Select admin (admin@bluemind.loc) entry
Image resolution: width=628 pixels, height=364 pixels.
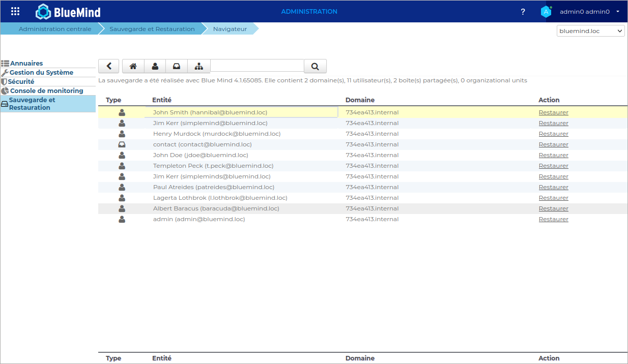pyautogui.click(x=199, y=219)
